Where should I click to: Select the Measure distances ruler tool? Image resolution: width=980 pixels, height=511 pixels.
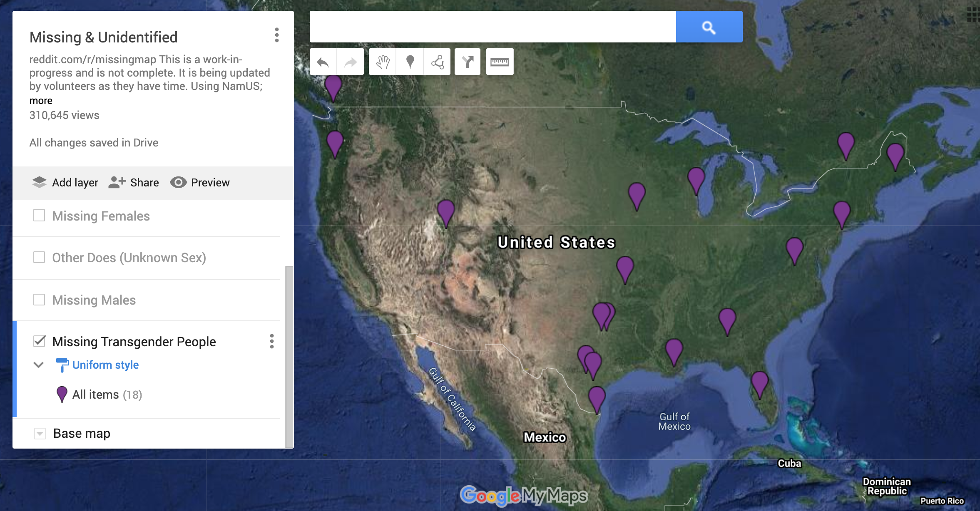tap(500, 62)
